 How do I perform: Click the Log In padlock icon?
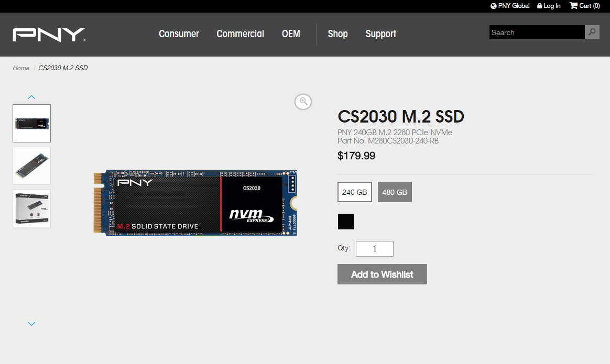coord(539,6)
